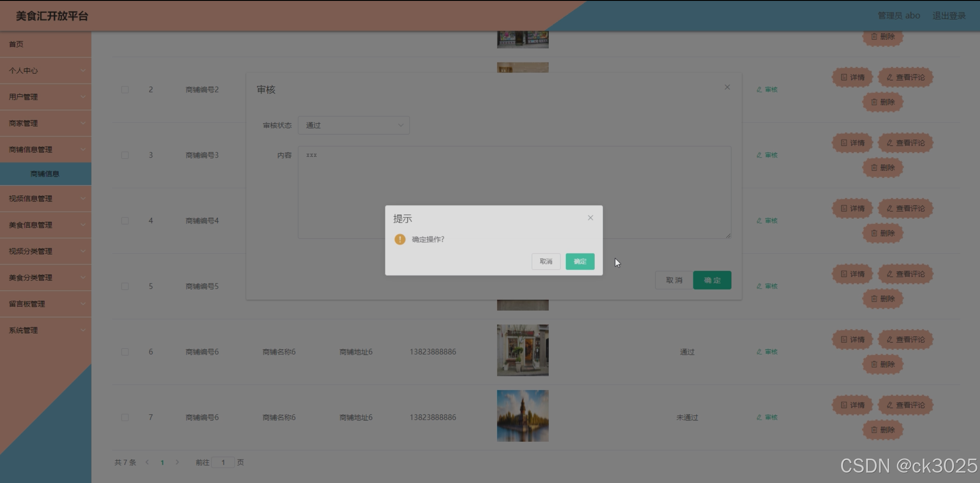This screenshot has width=980, height=483.
Task: Click the 删除 trash icon for row 3
Action: pyautogui.click(x=874, y=168)
